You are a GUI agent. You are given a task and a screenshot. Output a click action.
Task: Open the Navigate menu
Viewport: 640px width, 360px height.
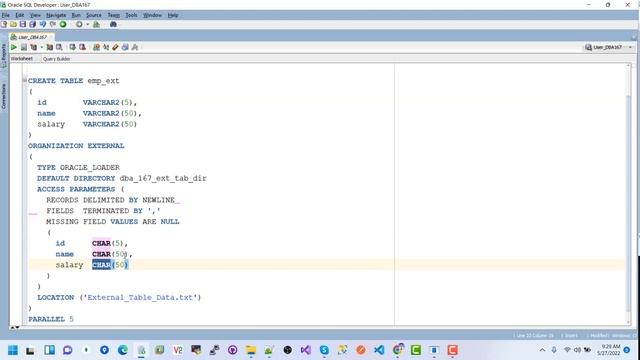[56, 15]
